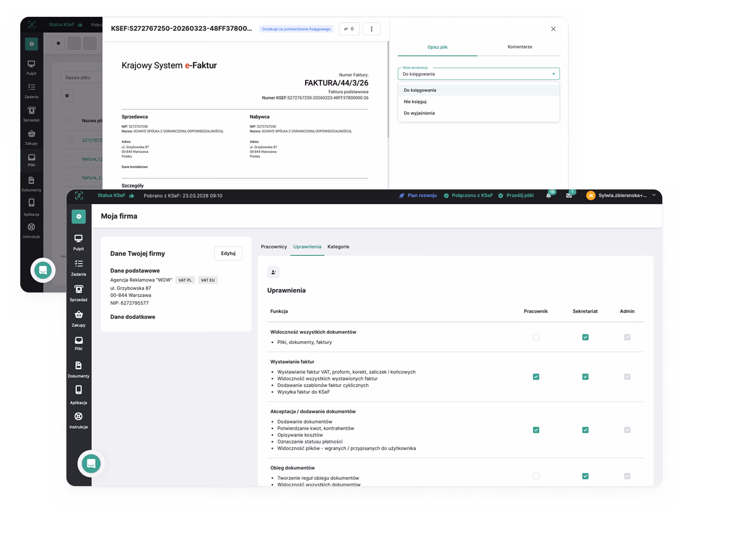This screenshot has width=756, height=541.
Task: Open Instrukcje in back window sidebar
Action: point(31,231)
